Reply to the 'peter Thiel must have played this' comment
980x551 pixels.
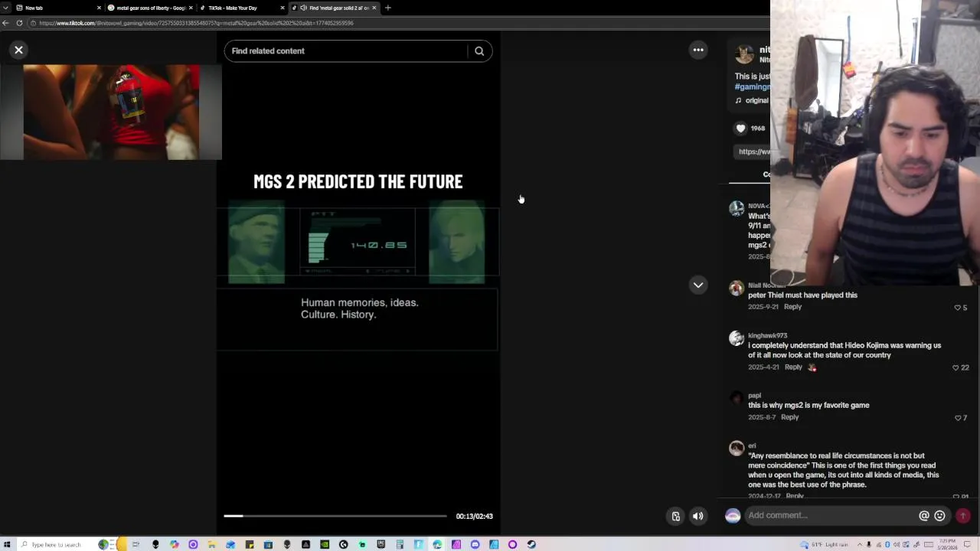[792, 307]
